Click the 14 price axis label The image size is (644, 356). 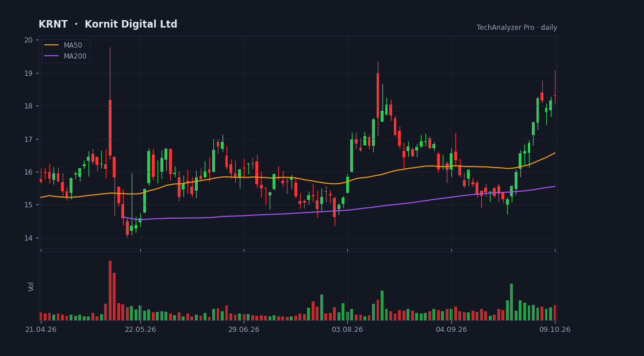28,238
